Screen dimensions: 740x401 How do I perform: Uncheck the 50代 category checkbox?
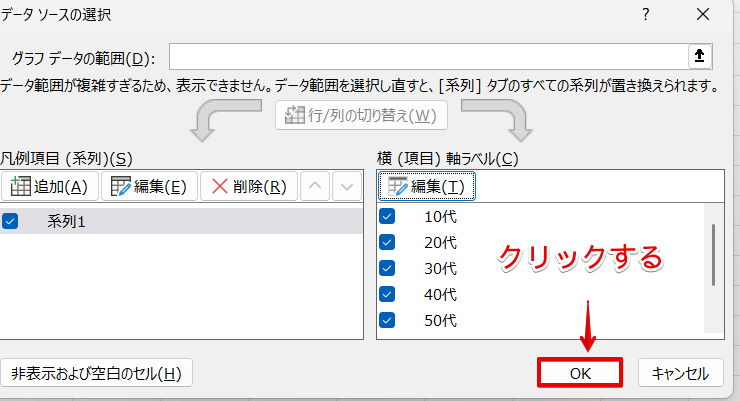388,320
